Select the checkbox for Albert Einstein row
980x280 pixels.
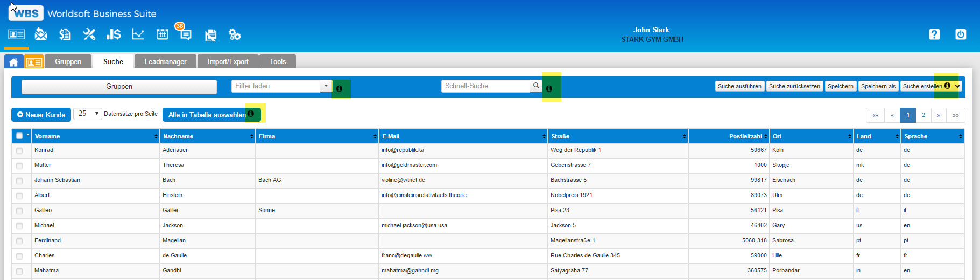19,196
